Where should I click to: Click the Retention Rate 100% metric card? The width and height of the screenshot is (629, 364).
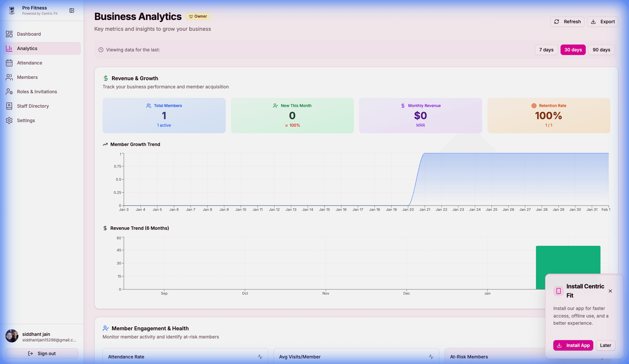548,115
